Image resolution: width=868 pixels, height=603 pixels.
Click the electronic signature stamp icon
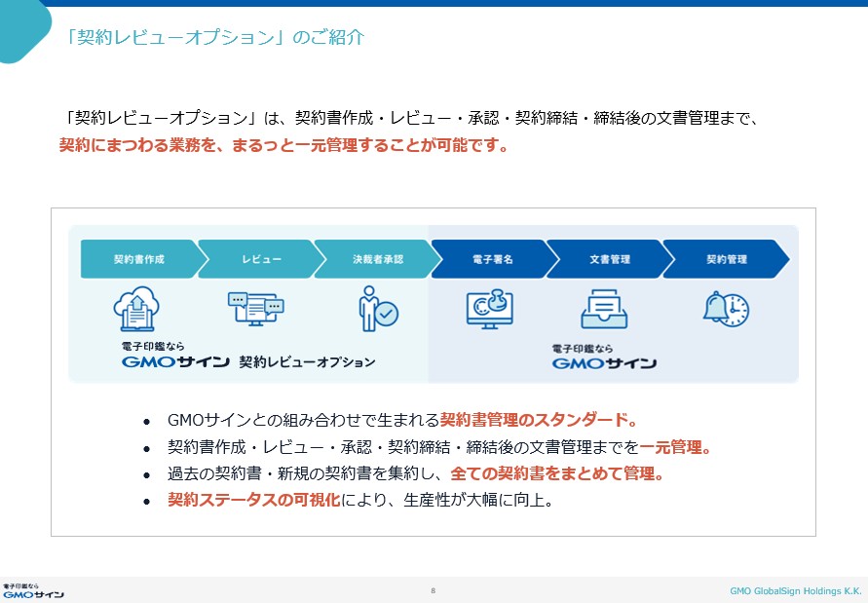(490, 309)
